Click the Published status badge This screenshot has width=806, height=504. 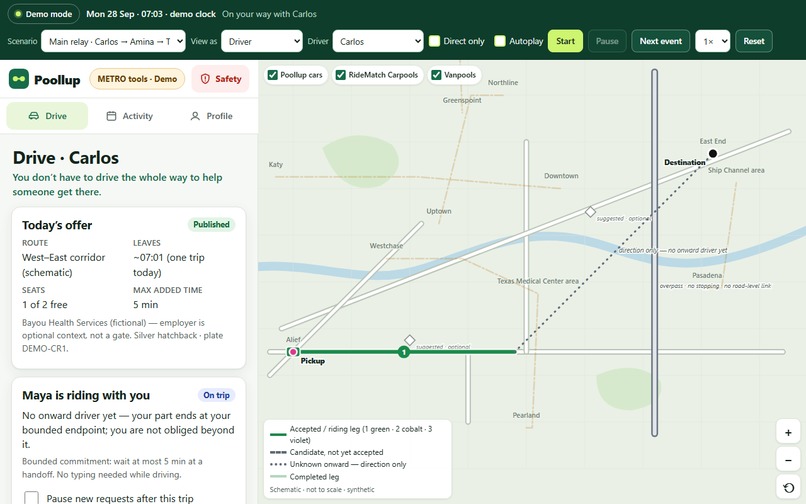[x=211, y=224]
